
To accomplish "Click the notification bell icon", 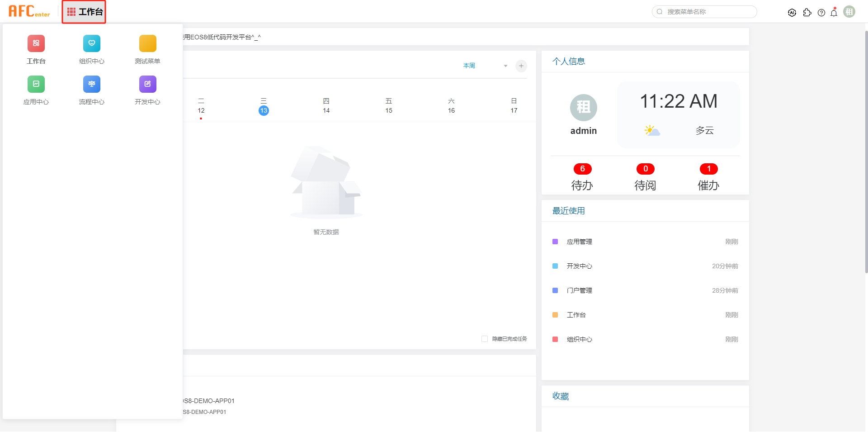I will pos(834,13).
